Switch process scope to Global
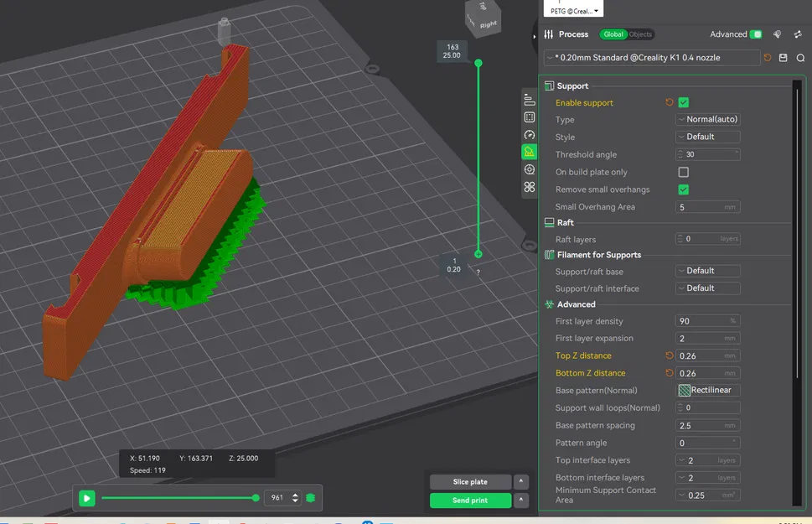Screen dimensions: 812x524 (x=613, y=34)
